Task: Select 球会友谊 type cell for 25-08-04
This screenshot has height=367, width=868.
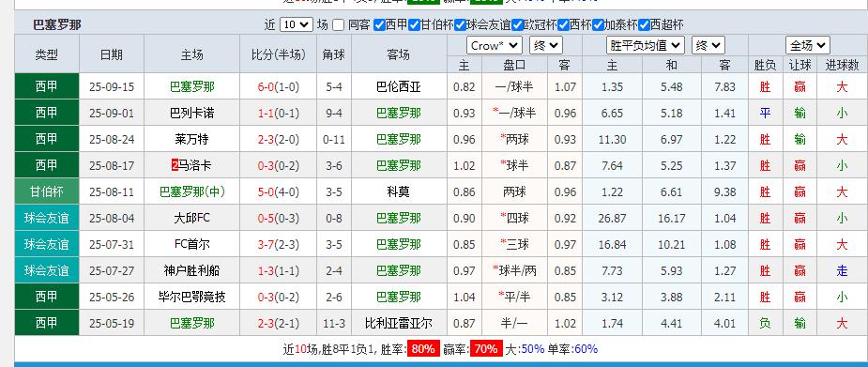Action: (47, 218)
